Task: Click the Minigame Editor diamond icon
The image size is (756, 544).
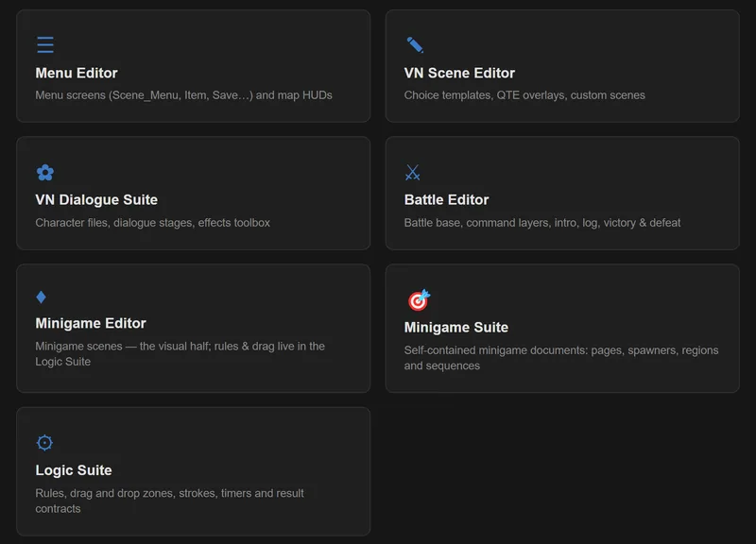Action: click(41, 297)
